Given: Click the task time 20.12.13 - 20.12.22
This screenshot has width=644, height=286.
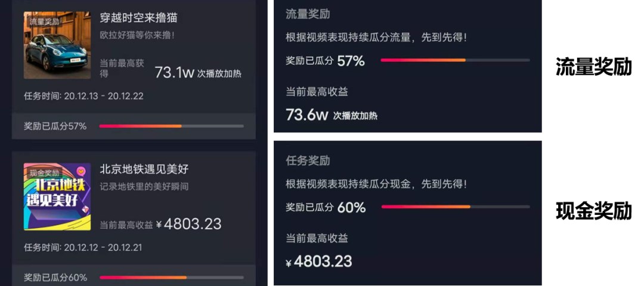Looking at the screenshot, I should point(84,96).
